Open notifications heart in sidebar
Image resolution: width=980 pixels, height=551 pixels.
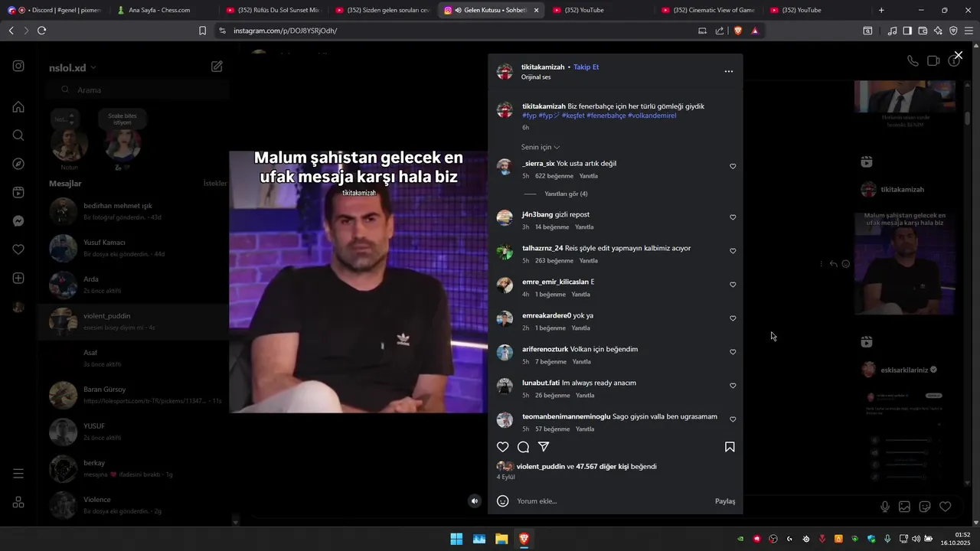[x=18, y=249]
